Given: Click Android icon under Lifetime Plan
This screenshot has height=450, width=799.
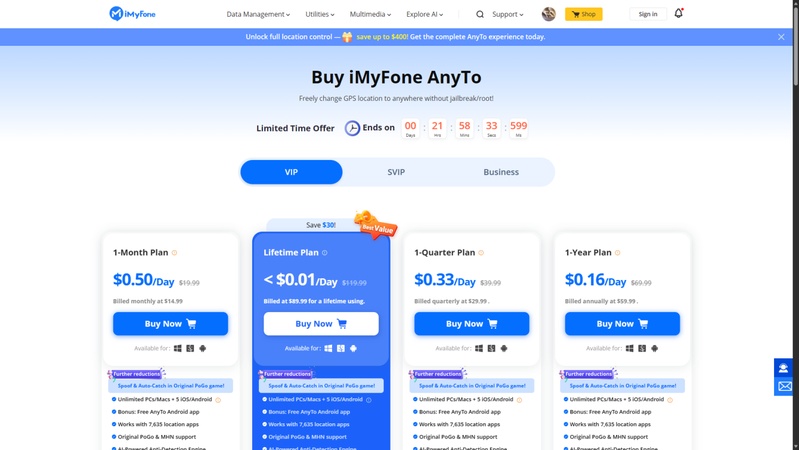Looking at the screenshot, I should coord(353,348).
